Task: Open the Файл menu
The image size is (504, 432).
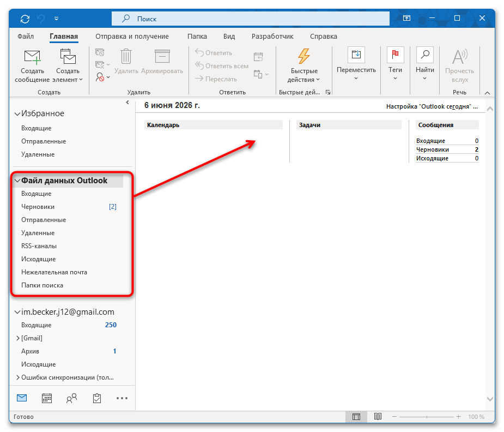Action: point(26,37)
